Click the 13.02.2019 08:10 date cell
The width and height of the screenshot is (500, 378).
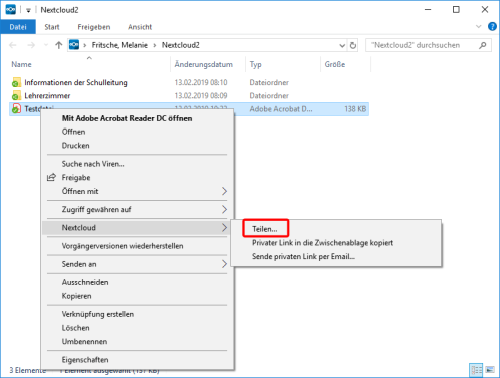point(201,82)
